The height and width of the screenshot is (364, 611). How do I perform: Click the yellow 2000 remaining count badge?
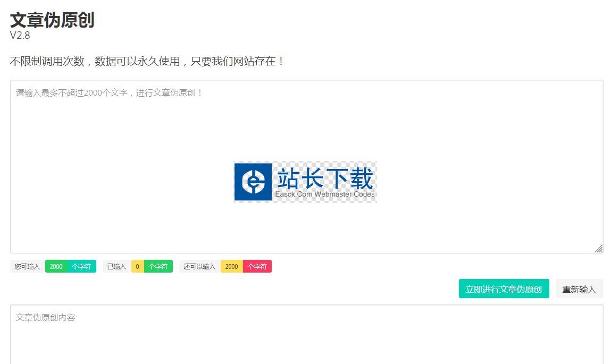pos(231,266)
